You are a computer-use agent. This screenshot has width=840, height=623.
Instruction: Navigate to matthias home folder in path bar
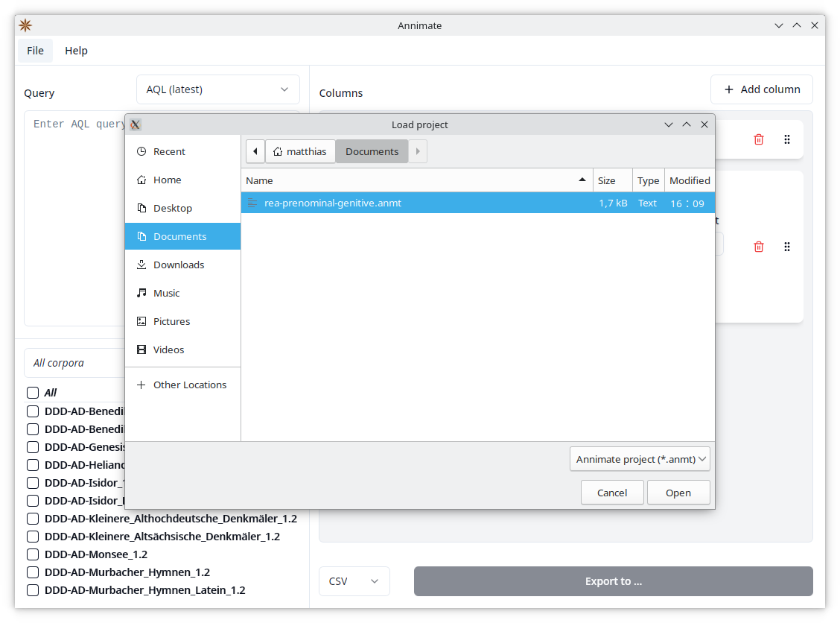(x=300, y=152)
